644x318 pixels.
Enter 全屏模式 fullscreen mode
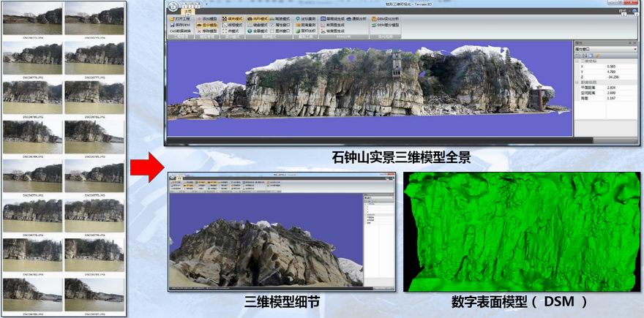tap(258, 31)
